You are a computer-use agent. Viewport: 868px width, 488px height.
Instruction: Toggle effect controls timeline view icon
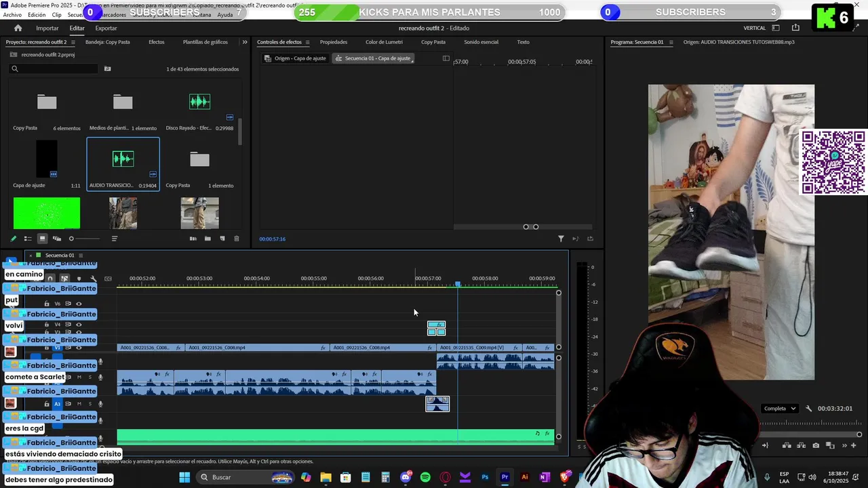[446, 58]
